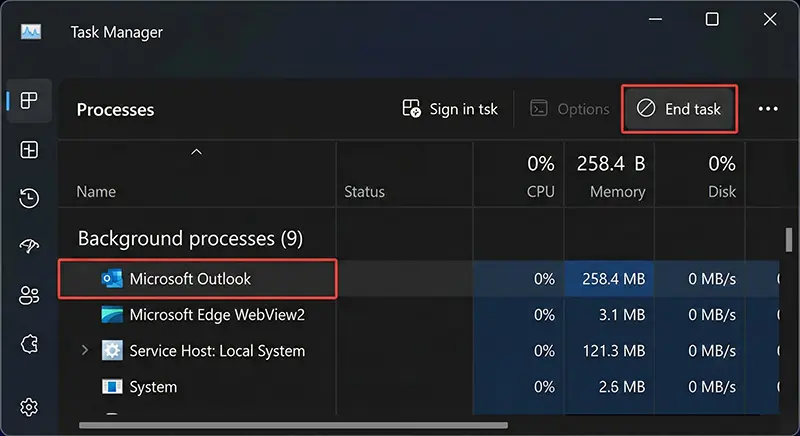800x436 pixels.
Task: Click the Sign in tsk button
Action: click(x=450, y=109)
